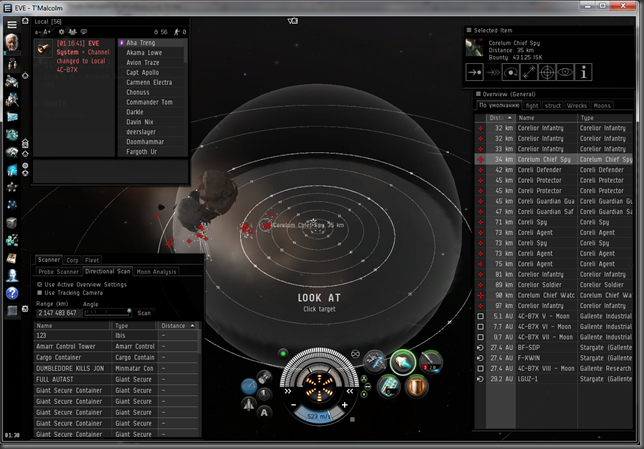
Task: Decrease ship speed with minus button
Action: pyautogui.click(x=294, y=405)
